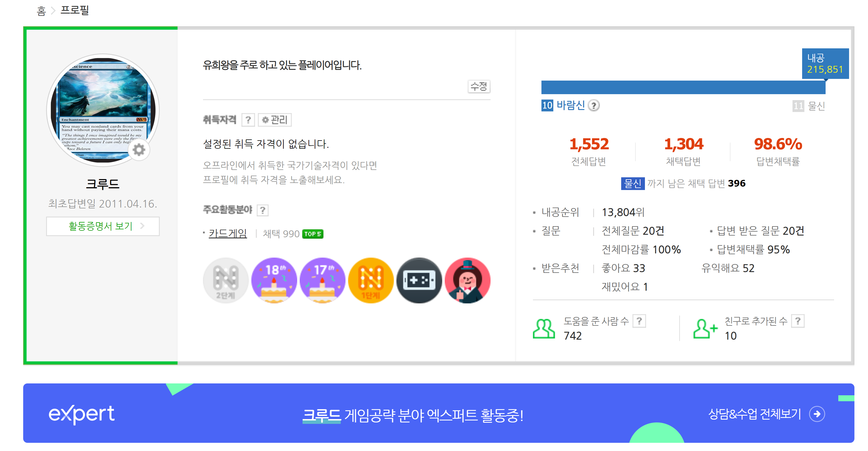Image resolution: width=868 pixels, height=451 pixels.
Task: Click the 프로필 breadcrumb title
Action: [x=74, y=10]
